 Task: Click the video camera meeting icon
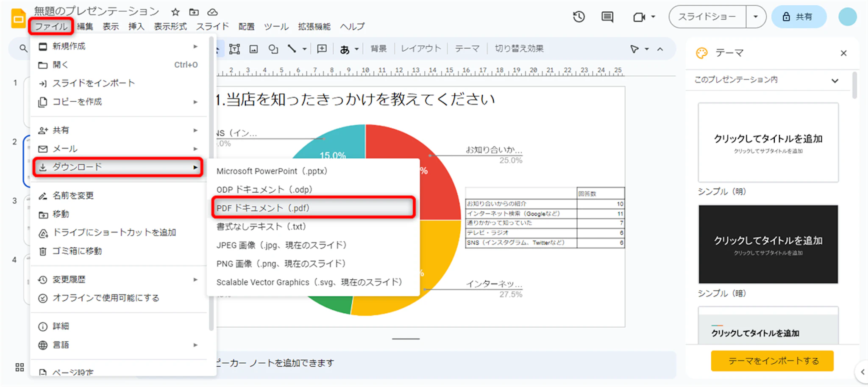pos(639,17)
